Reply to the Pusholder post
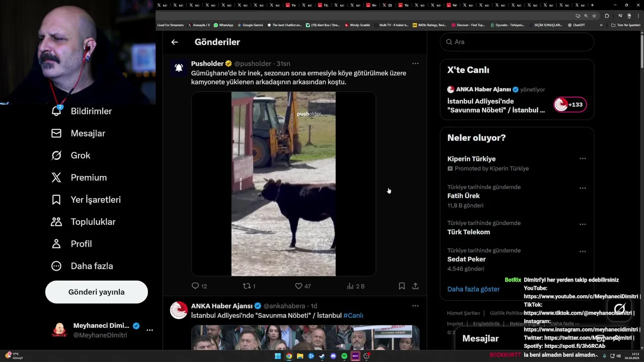The height and width of the screenshot is (362, 644). pos(199,286)
